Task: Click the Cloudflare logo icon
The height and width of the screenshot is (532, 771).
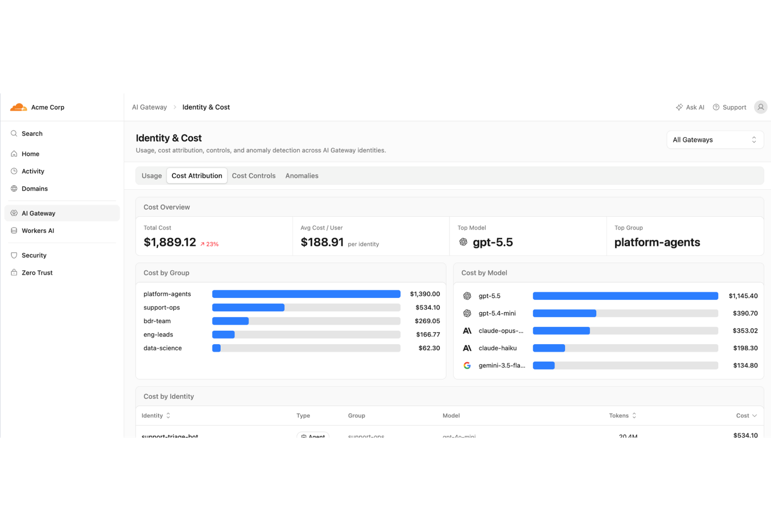Action: point(18,107)
